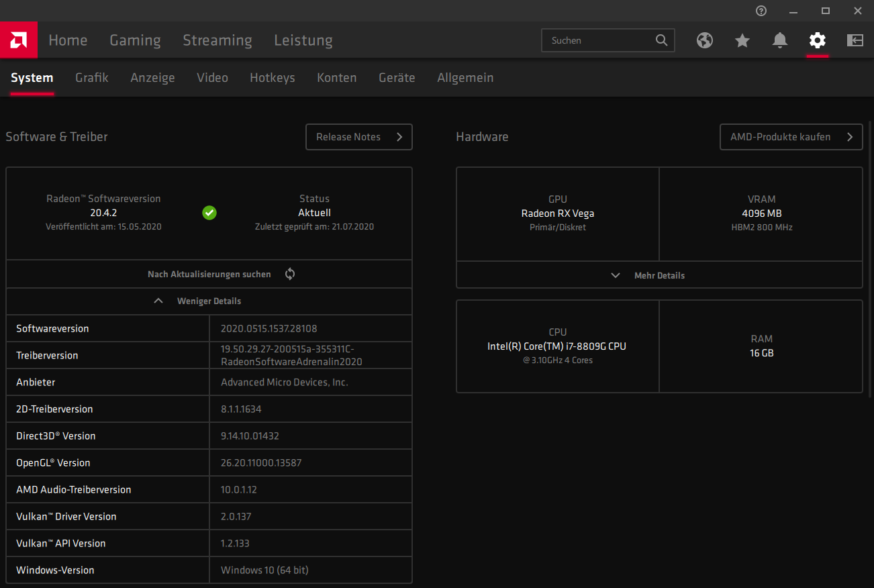Click the Release Notes button
Image resolution: width=874 pixels, height=588 pixels.
click(359, 137)
